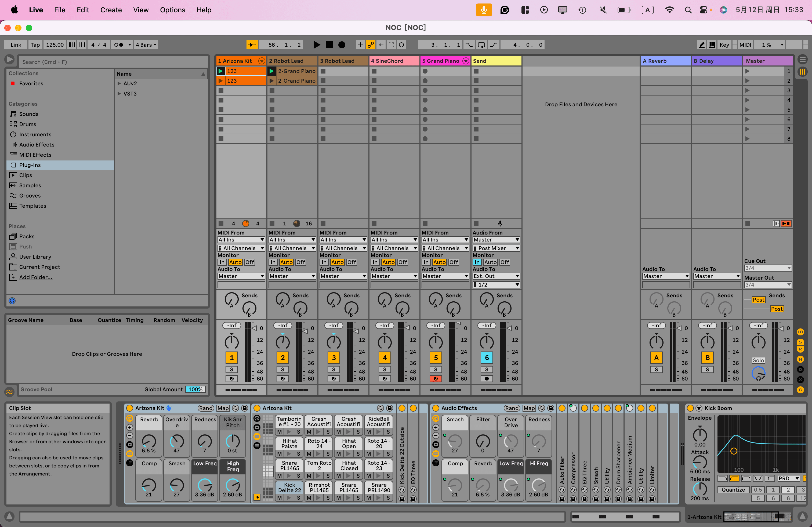Deactivate track 4 SineChord activator
The image size is (812, 527).
(385, 358)
